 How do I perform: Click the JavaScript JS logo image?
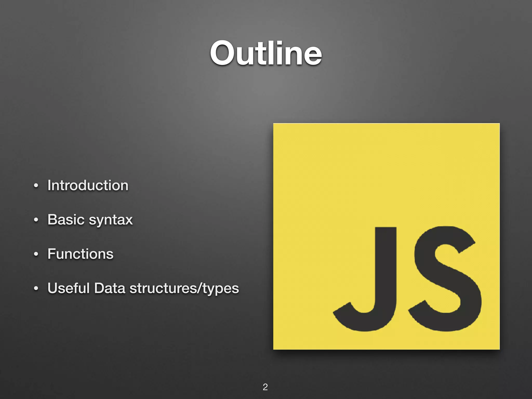[386, 236]
